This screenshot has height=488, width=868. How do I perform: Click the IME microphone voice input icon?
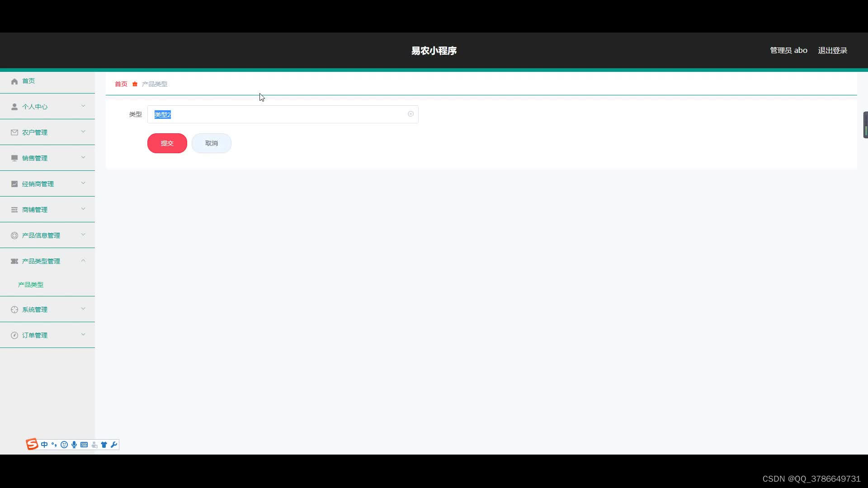[74, 445]
